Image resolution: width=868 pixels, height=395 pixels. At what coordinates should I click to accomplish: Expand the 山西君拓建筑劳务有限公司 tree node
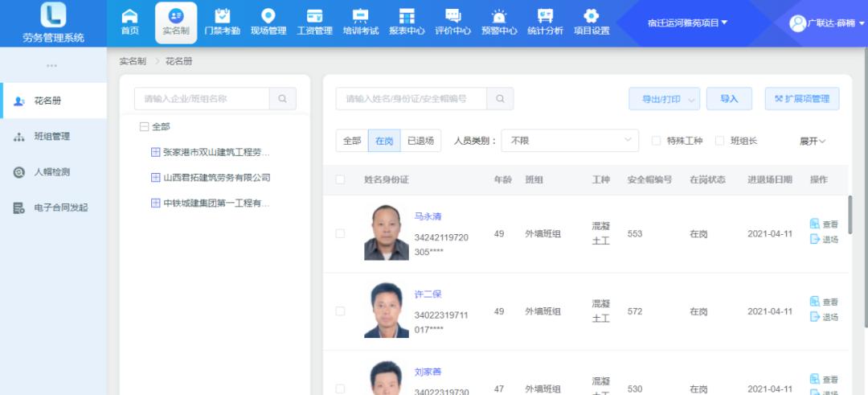click(156, 178)
